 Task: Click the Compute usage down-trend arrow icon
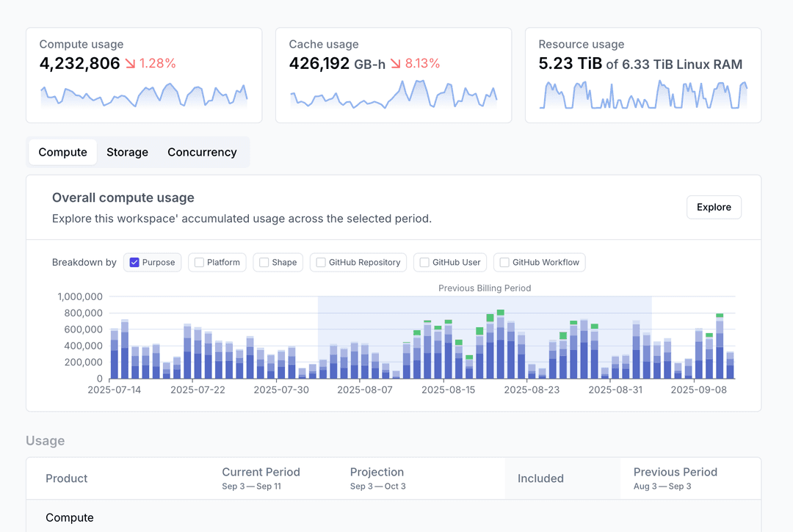[x=130, y=64]
